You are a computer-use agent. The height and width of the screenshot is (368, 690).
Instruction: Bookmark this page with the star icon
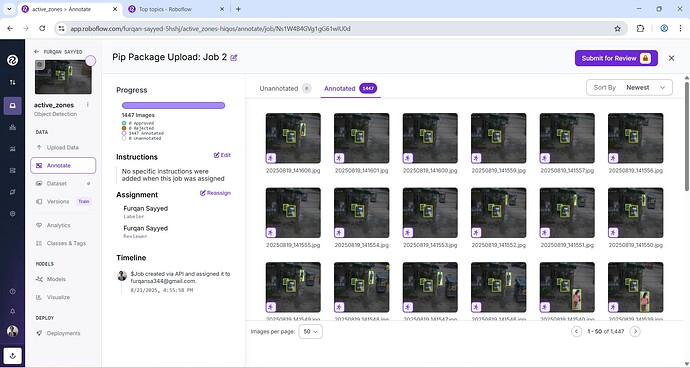point(617,29)
